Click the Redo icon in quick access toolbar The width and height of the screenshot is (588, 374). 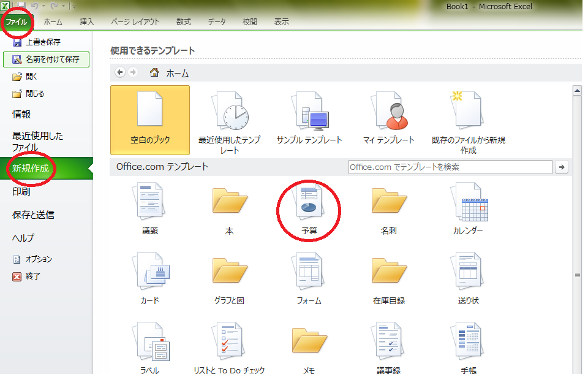pyautogui.click(x=54, y=6)
